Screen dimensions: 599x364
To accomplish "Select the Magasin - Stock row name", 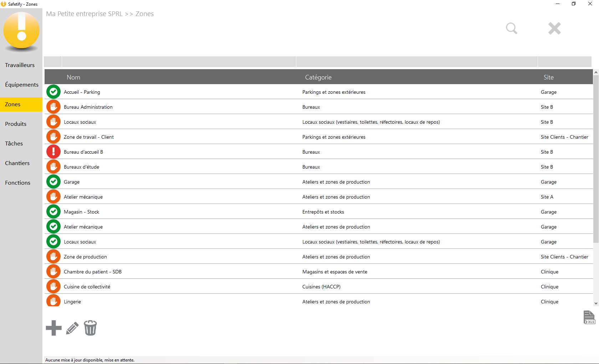I will [81, 212].
